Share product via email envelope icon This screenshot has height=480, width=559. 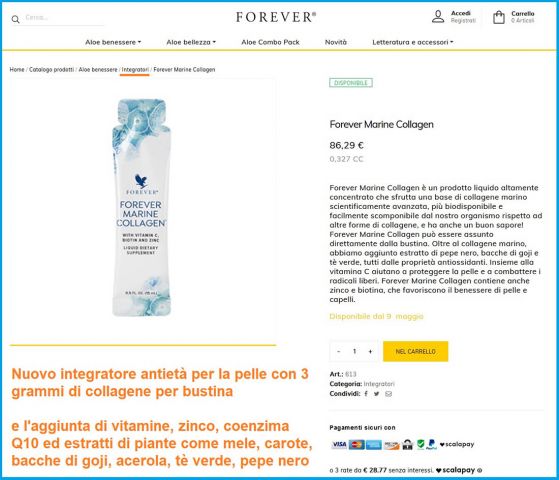(389, 394)
